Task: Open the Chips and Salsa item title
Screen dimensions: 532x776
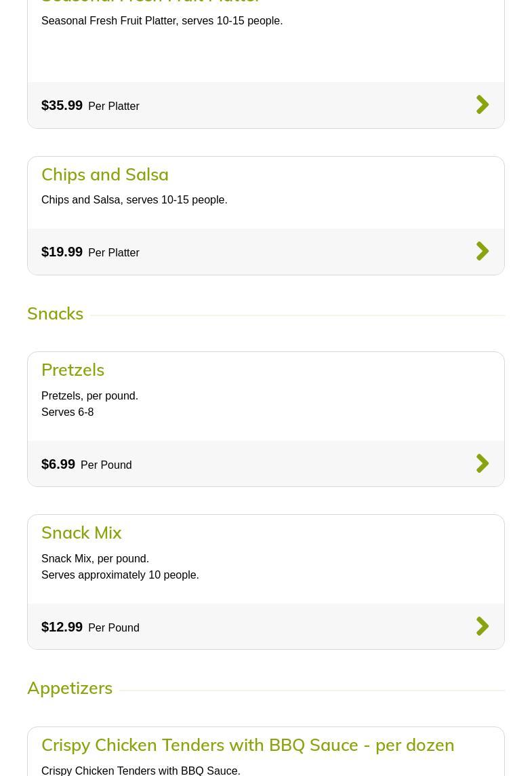Action: (x=105, y=174)
